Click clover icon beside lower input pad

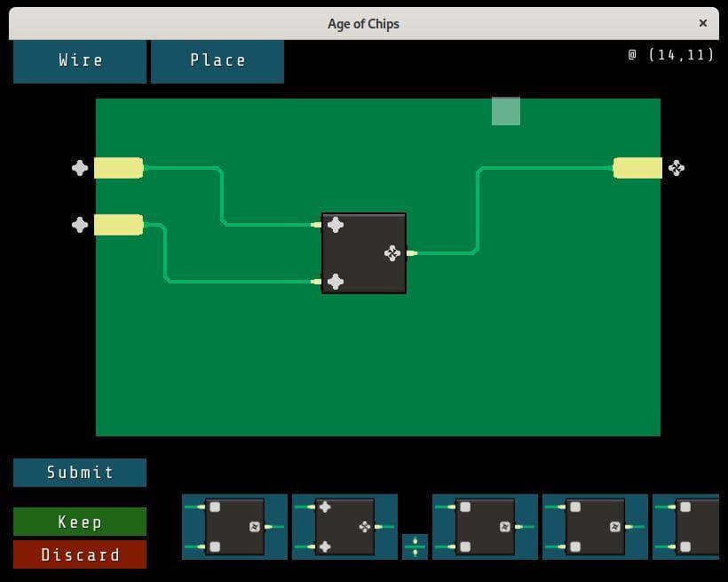point(80,225)
